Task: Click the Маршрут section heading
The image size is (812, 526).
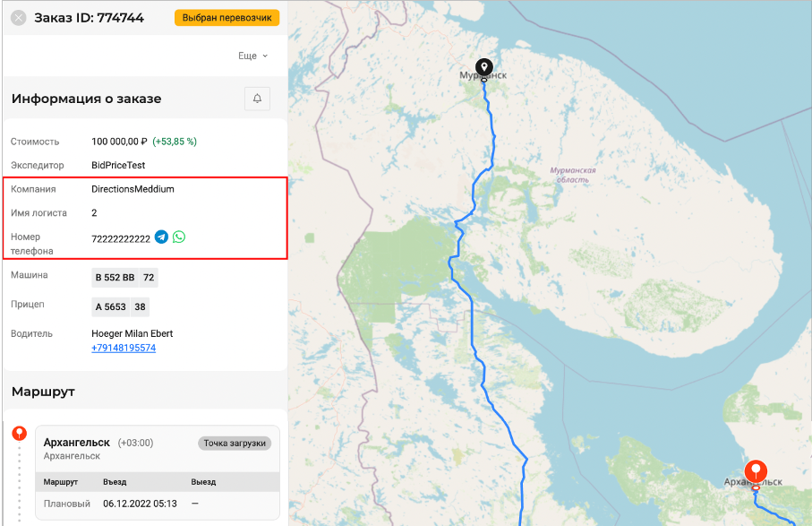Action: tap(43, 392)
